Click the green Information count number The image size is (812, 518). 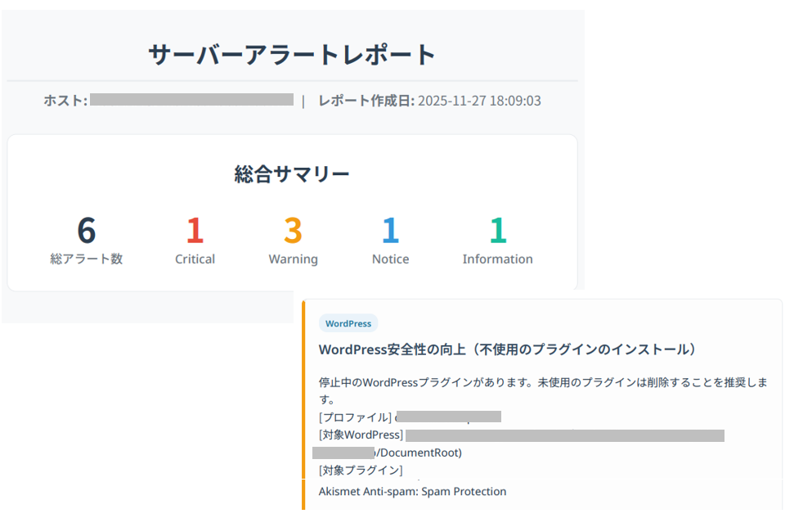(x=497, y=231)
